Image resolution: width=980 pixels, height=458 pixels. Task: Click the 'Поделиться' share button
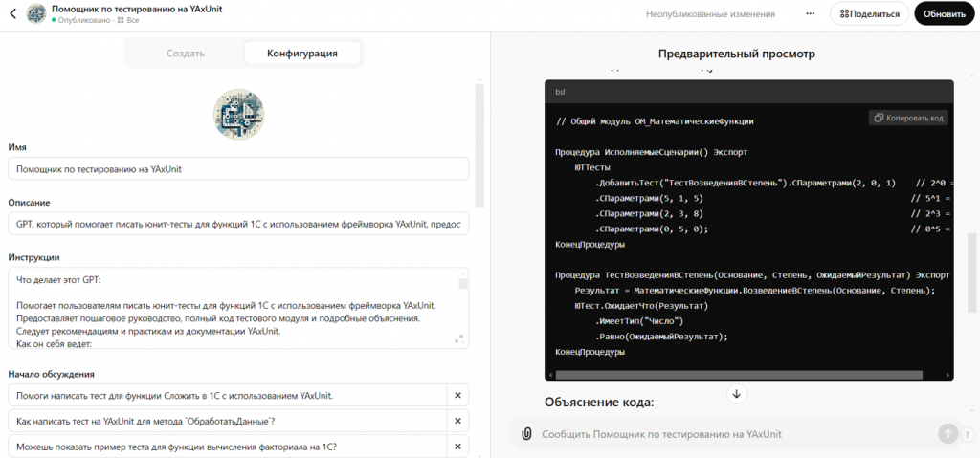[x=869, y=13]
